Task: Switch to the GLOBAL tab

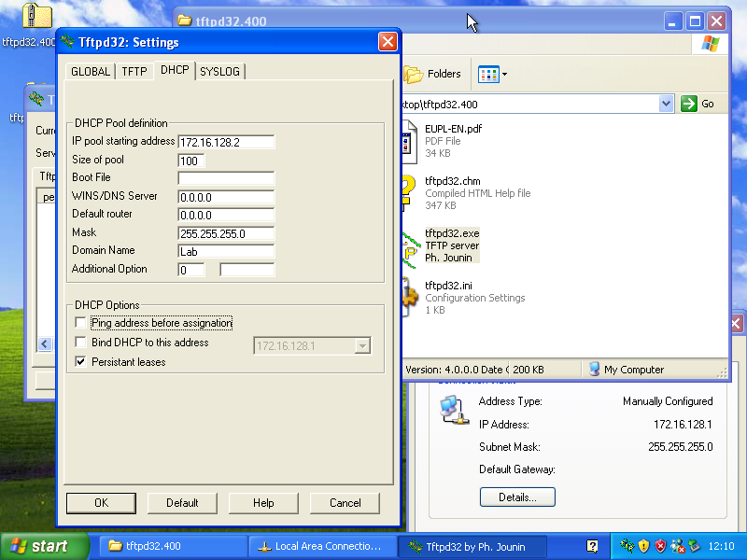Action: click(x=91, y=71)
